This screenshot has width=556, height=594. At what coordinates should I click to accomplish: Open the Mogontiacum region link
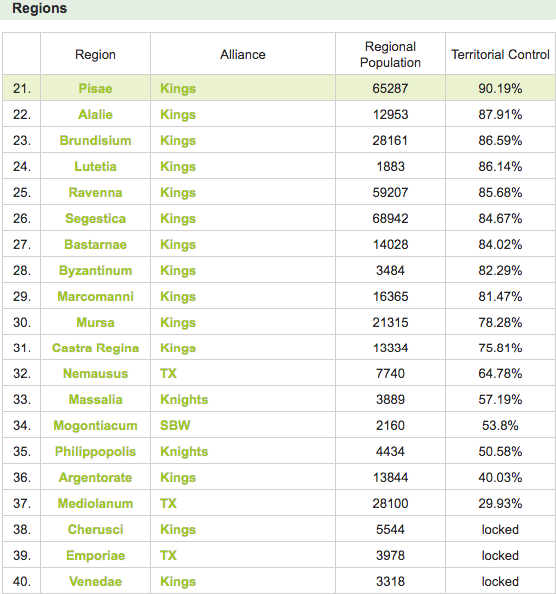tap(95, 425)
